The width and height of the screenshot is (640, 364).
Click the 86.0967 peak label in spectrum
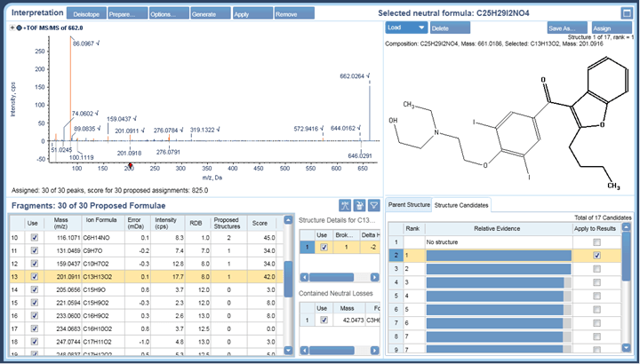point(85,44)
